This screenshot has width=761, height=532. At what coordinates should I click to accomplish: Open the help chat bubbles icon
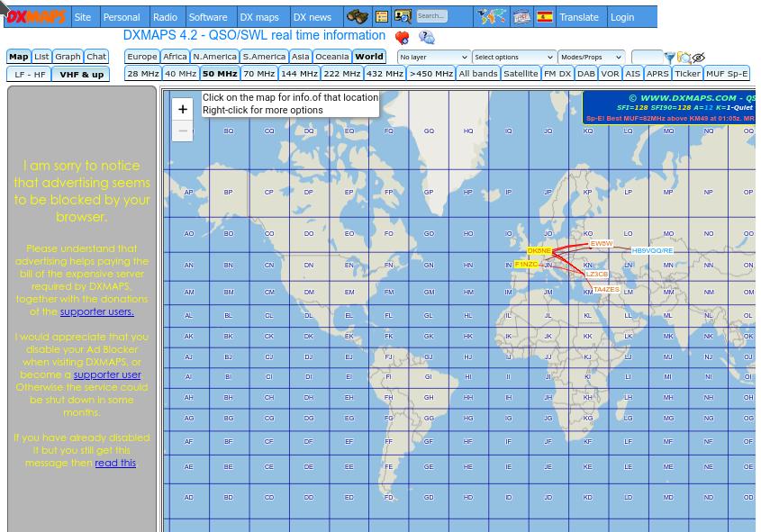427,37
